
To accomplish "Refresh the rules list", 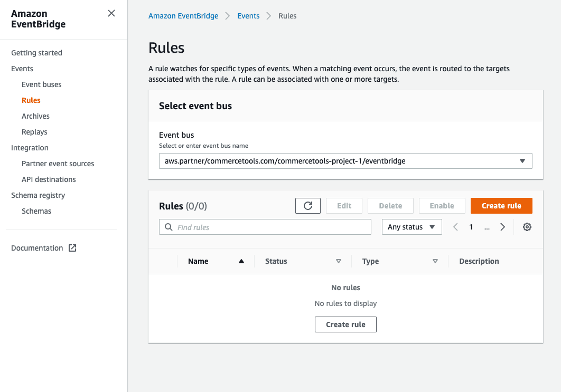I will [x=308, y=206].
